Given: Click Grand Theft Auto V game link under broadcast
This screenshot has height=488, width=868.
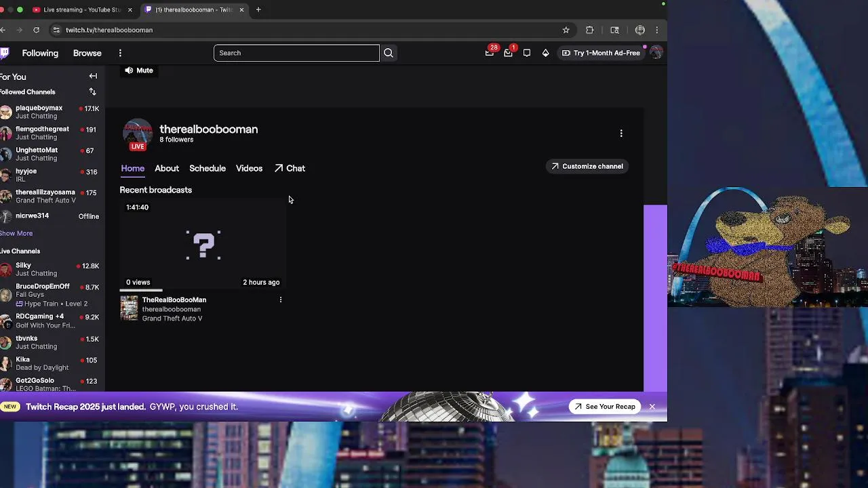Looking at the screenshot, I should point(172,319).
